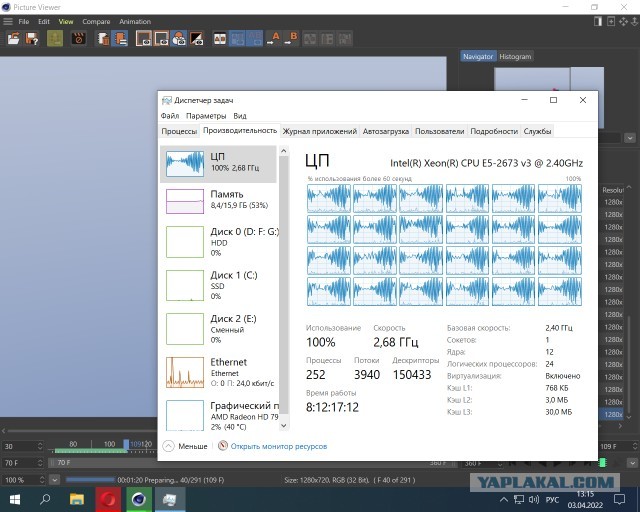This screenshot has width=640, height=512.
Task: Switch to the Автозагрузка tab
Action: pyautogui.click(x=386, y=131)
